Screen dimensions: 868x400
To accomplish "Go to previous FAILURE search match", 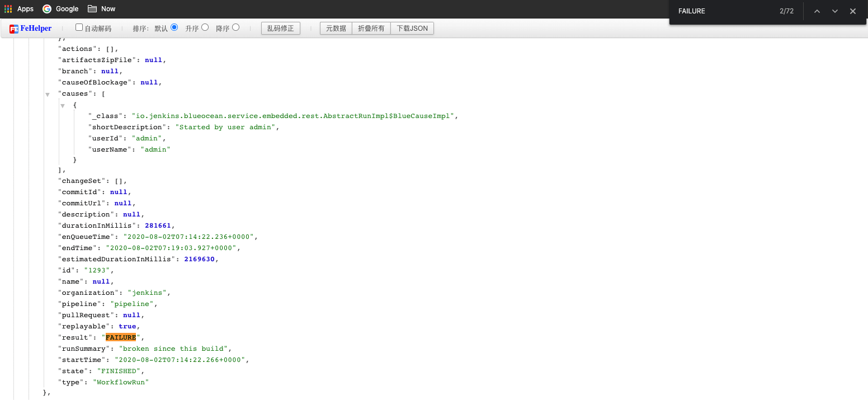I will [x=817, y=11].
